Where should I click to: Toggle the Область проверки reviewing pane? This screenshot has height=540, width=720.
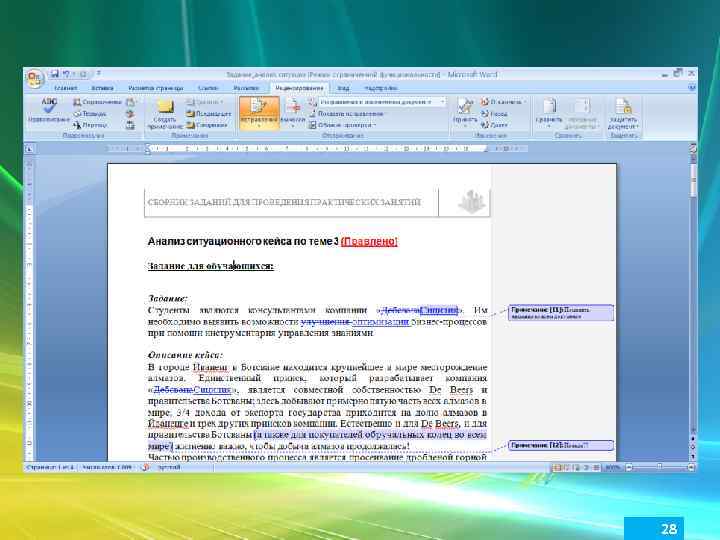[x=342, y=125]
